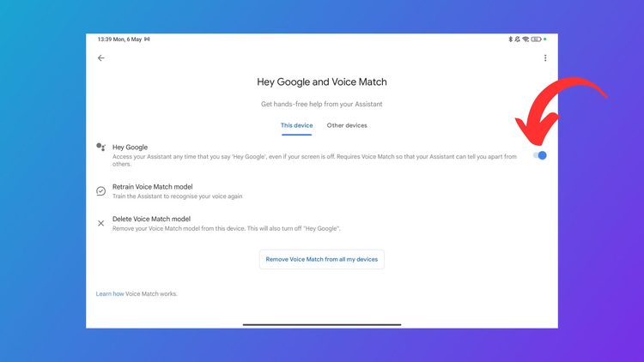The height and width of the screenshot is (362, 644).
Task: Tap the battery icon in status bar
Action: click(536, 39)
